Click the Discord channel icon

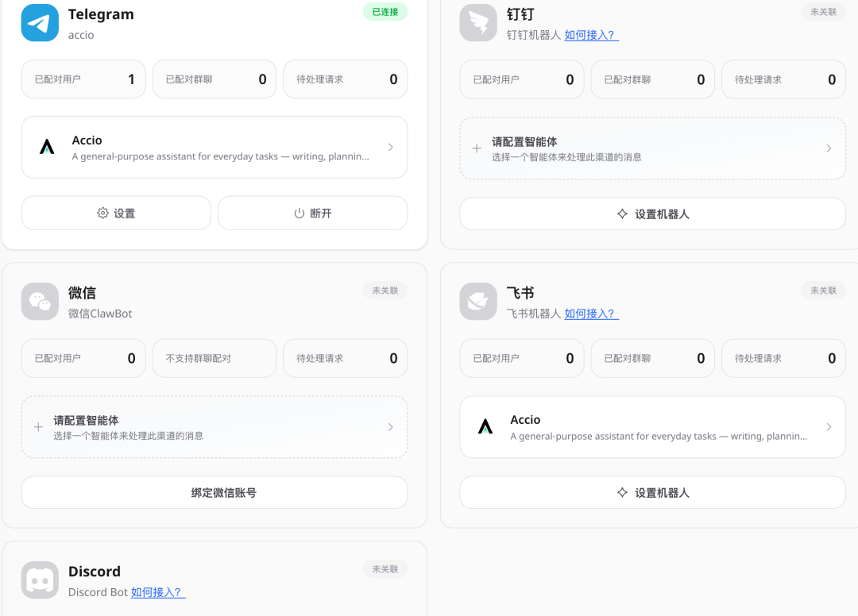pyautogui.click(x=40, y=579)
